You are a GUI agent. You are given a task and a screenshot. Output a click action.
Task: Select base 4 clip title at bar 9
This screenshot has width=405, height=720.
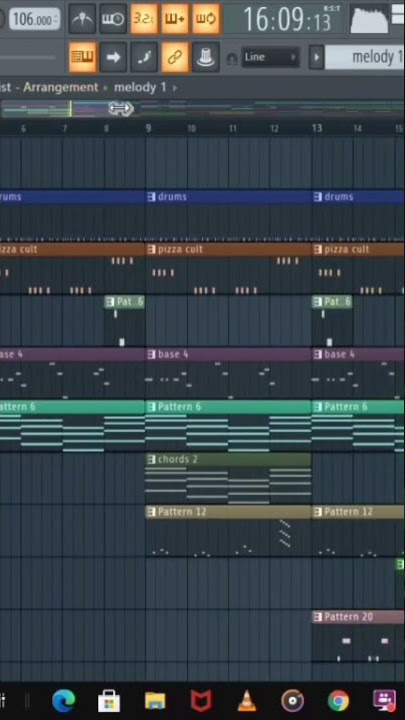[x=173, y=354]
